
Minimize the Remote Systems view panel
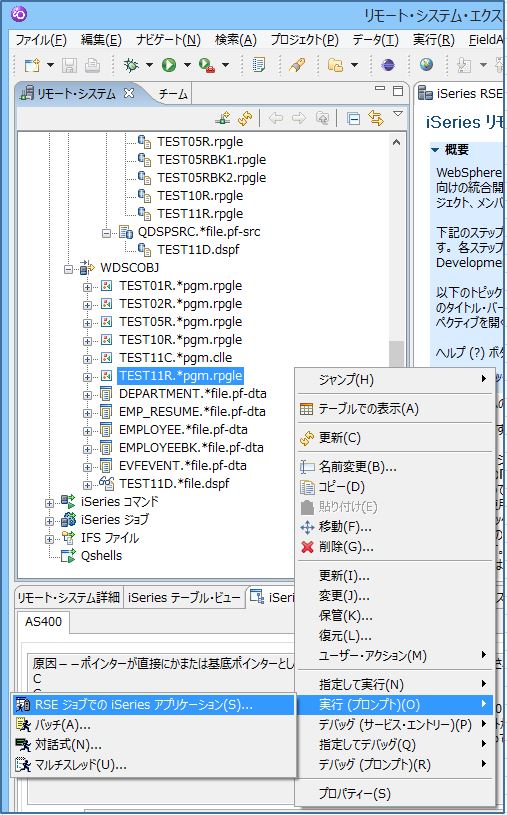pos(380,89)
